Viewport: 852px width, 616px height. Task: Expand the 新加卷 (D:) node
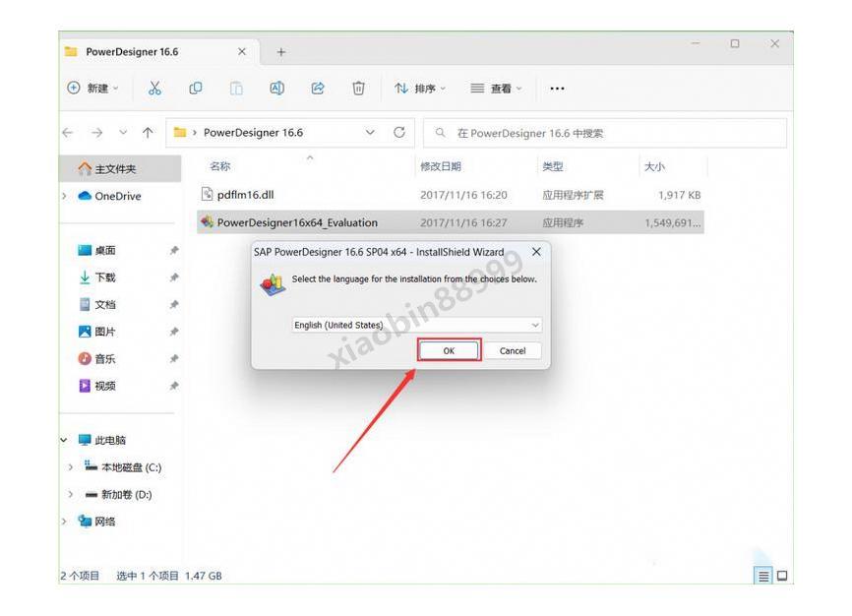71,494
